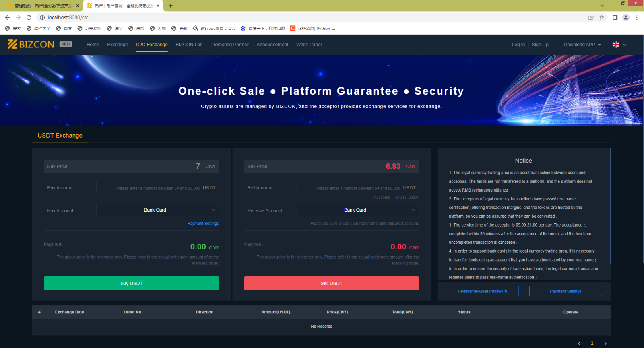Click the RealName/Asset Password button

click(482, 291)
